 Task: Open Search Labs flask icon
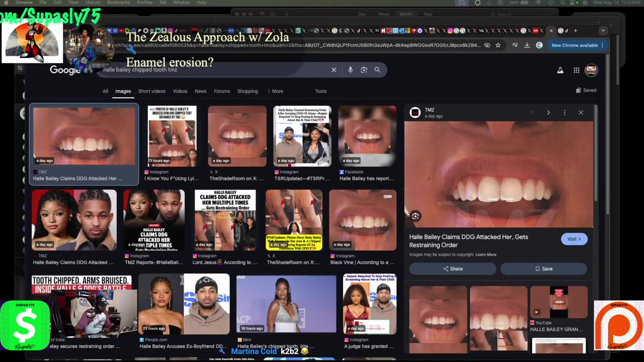point(560,70)
